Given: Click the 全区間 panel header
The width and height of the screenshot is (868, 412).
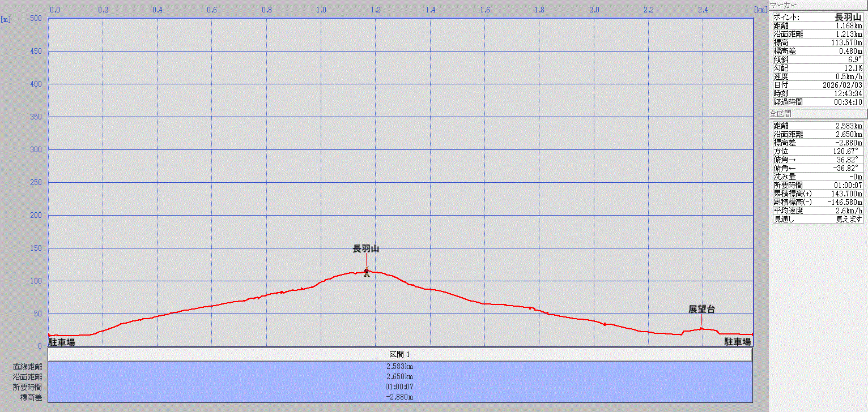Looking at the screenshot, I should (780, 114).
